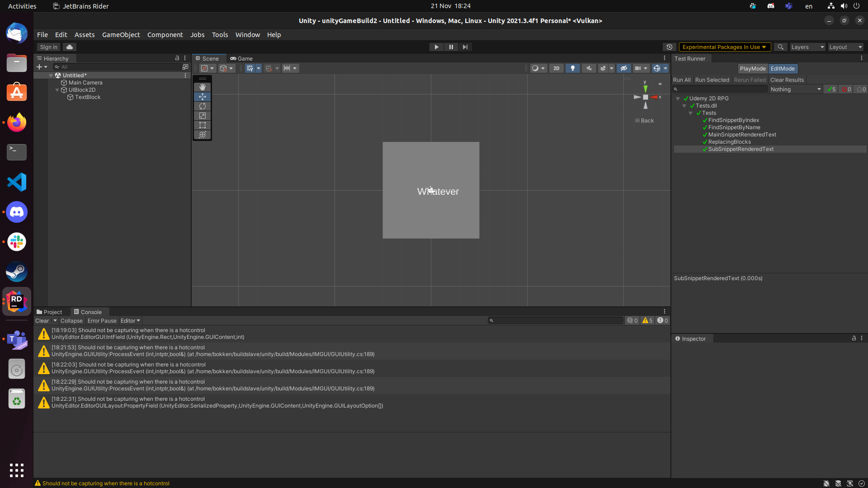
Task: Click the scene camera gizmo axis widget
Action: [x=645, y=97]
